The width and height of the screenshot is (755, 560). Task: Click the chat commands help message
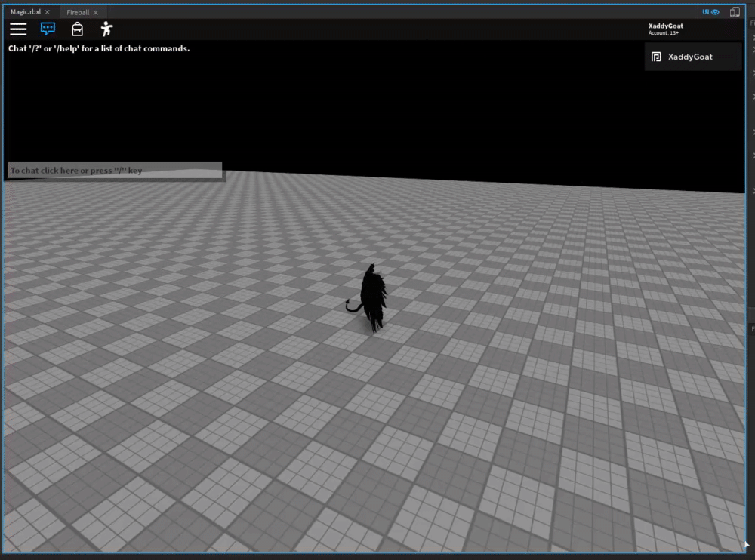pyautogui.click(x=99, y=48)
